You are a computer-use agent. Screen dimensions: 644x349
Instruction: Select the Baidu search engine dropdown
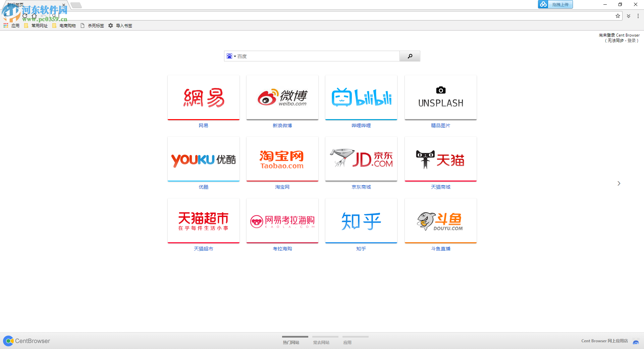pos(231,56)
